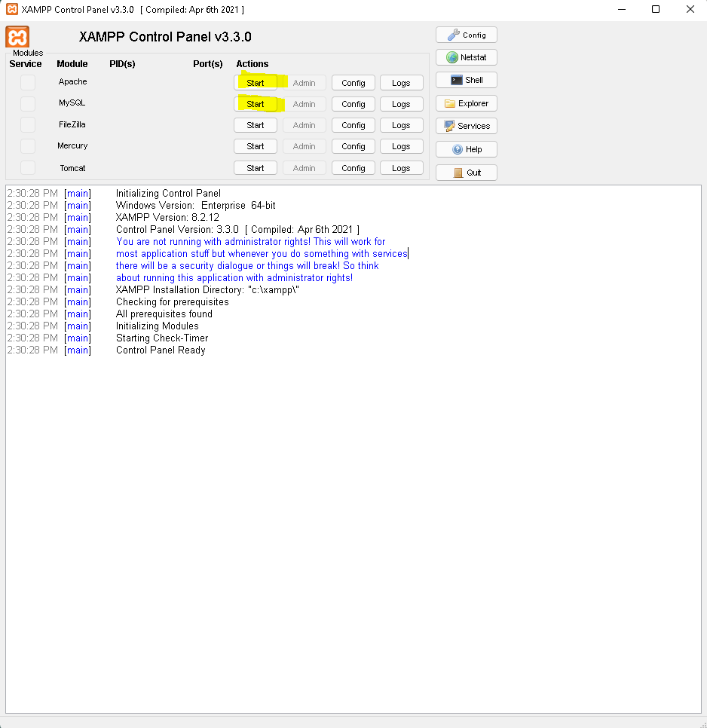Open the main Config with wrench icon
The height and width of the screenshot is (728, 707).
pyautogui.click(x=466, y=35)
